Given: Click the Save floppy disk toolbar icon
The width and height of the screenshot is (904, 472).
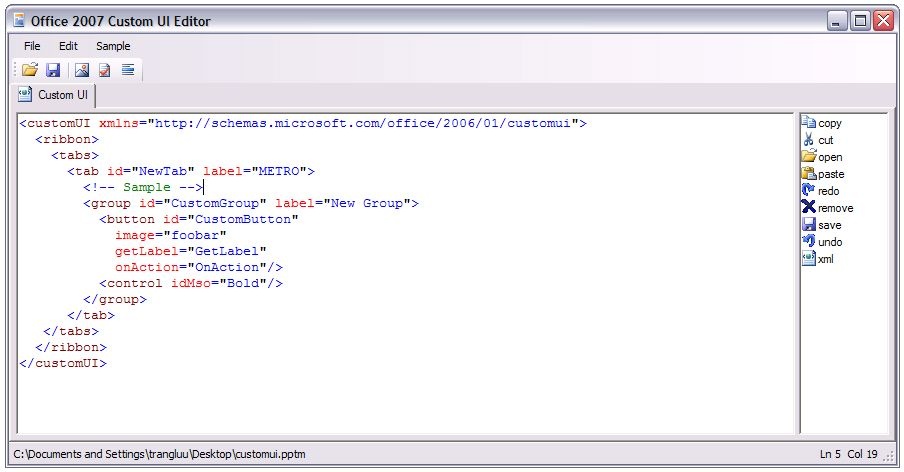Looking at the screenshot, I should [x=53, y=70].
